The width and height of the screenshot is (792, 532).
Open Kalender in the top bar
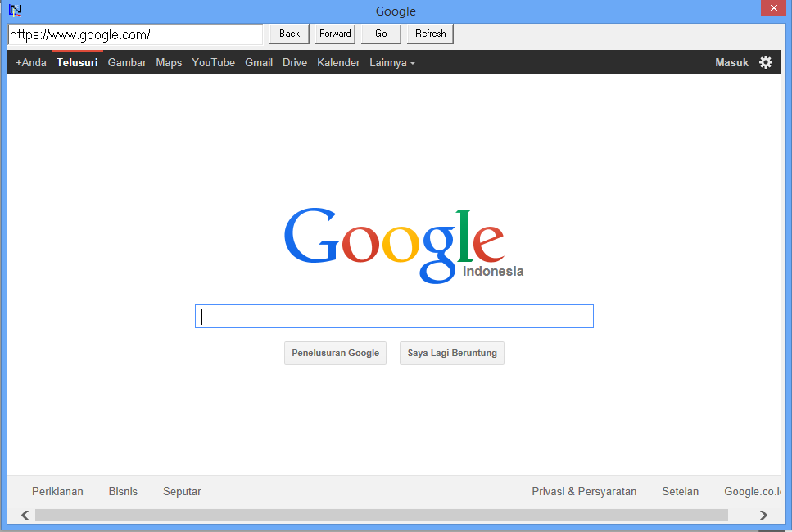[x=338, y=62]
